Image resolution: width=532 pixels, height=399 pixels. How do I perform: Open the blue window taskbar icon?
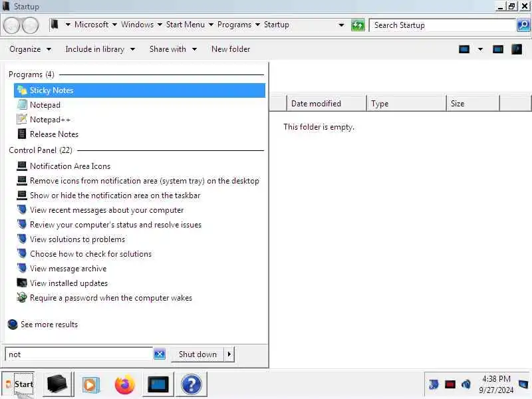click(158, 384)
